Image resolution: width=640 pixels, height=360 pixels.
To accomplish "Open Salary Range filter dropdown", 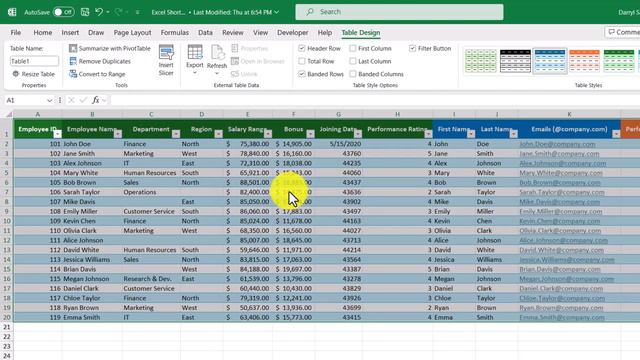I will coord(268,134).
